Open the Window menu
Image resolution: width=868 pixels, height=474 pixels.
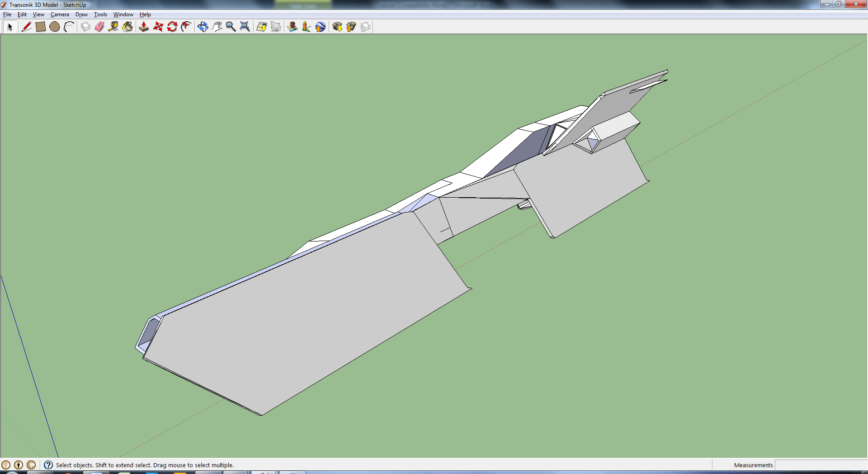123,14
